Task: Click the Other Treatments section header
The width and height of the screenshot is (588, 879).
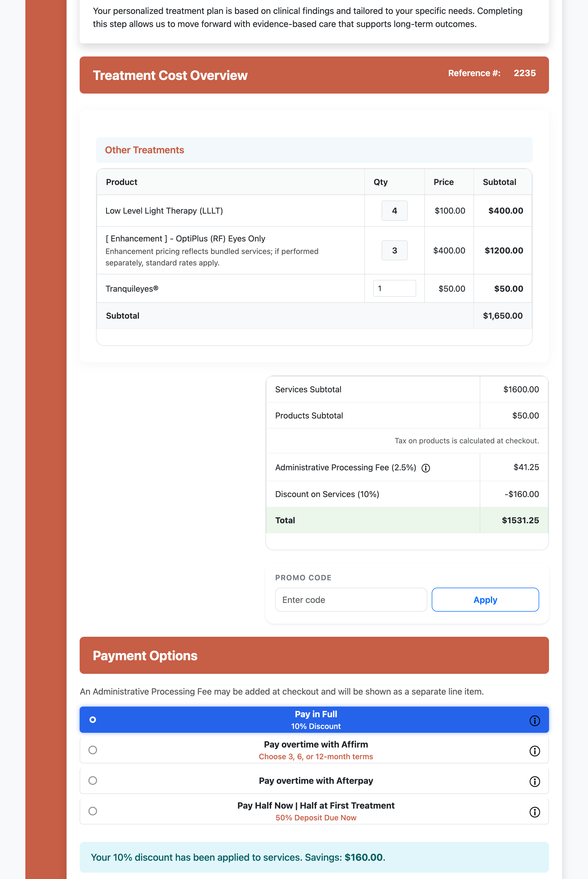Action: coord(144,150)
